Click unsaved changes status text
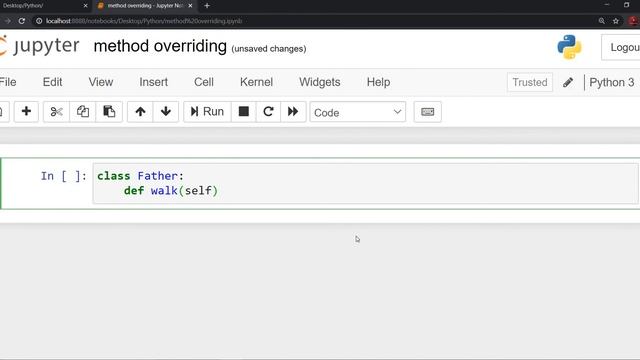 click(x=269, y=49)
